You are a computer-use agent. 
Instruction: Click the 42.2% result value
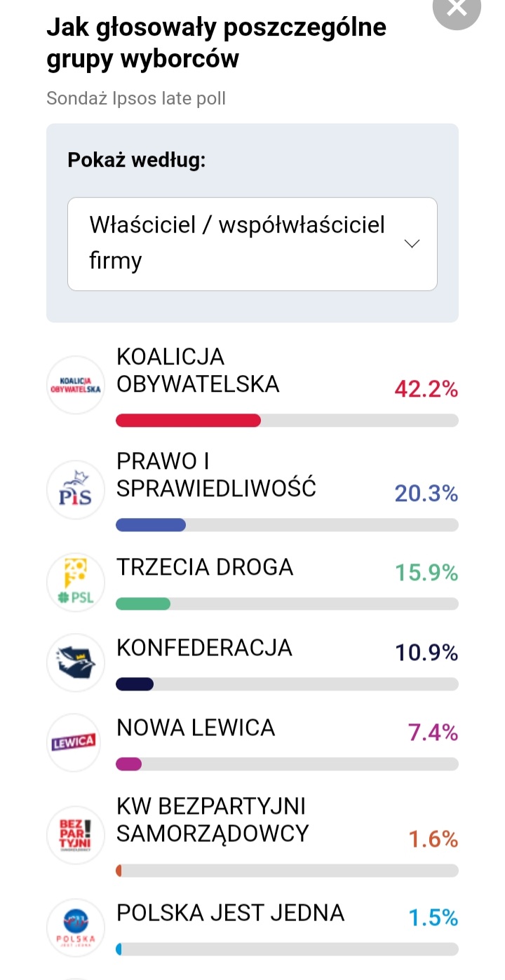point(426,389)
